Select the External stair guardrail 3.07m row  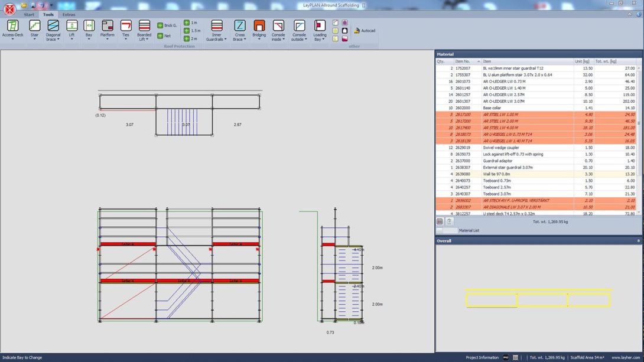[536, 168]
